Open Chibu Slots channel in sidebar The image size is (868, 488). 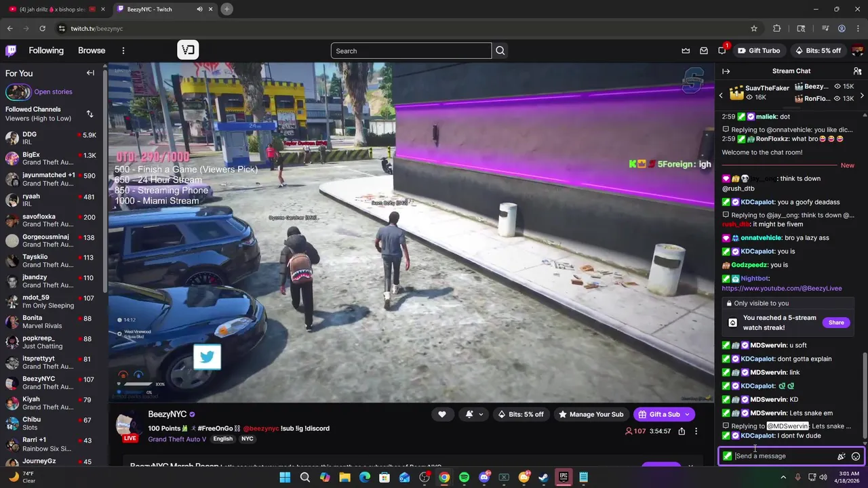(x=53, y=424)
